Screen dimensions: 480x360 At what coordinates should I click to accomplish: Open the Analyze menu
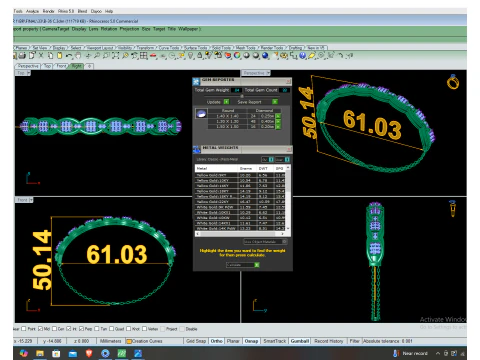coord(32,11)
